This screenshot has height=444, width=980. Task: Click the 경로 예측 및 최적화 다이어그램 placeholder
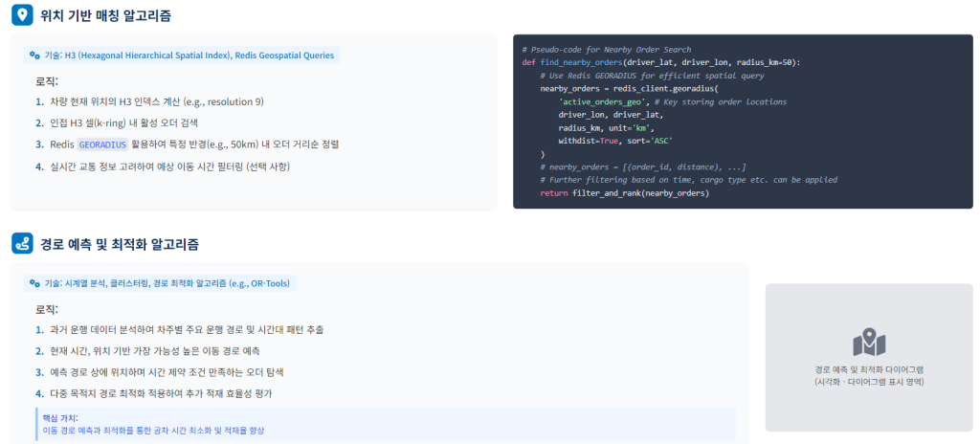(869, 358)
